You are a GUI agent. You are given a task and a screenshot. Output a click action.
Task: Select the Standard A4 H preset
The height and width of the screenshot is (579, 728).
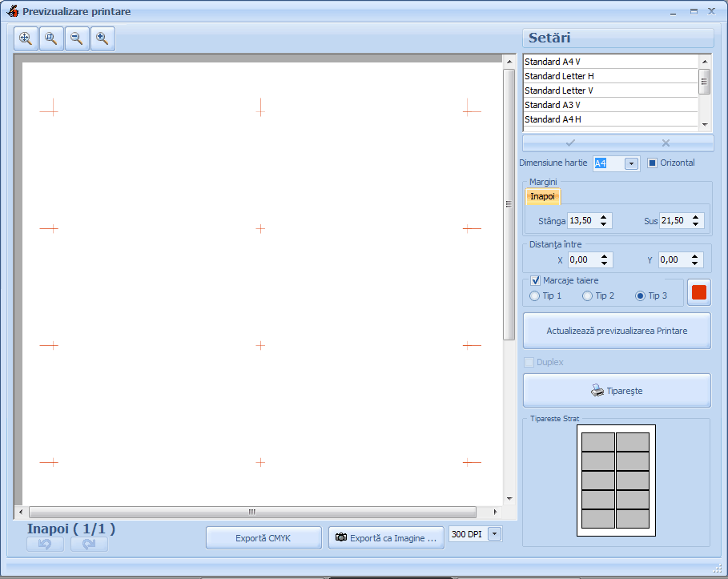tap(610, 119)
